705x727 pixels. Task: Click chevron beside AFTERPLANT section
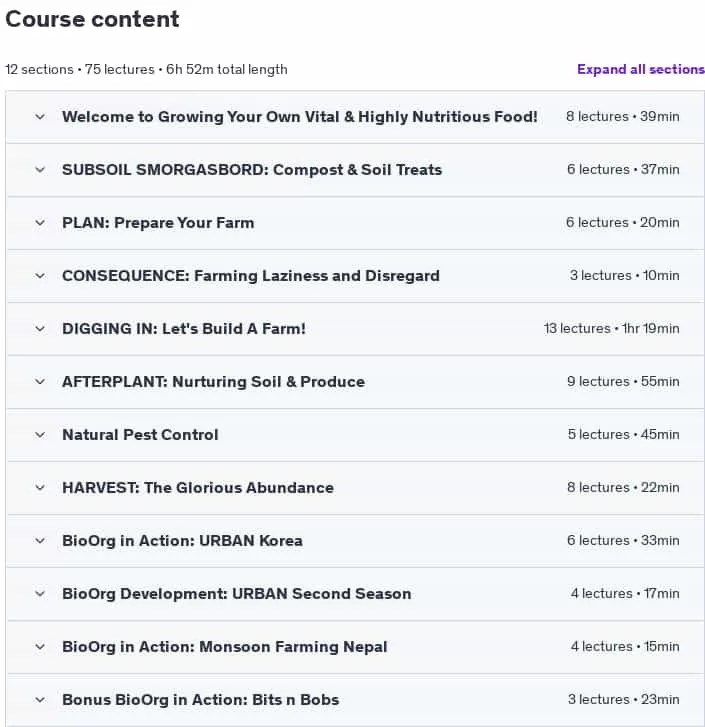(x=40, y=382)
